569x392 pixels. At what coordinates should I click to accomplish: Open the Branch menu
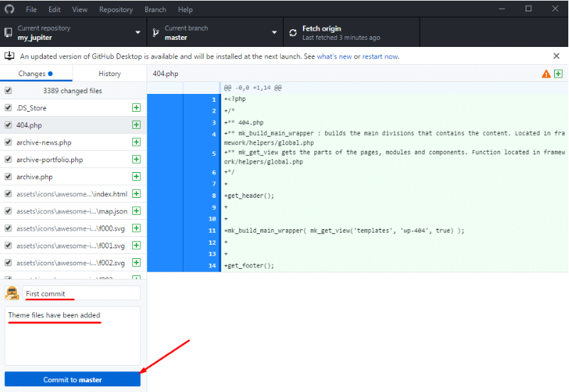point(155,9)
